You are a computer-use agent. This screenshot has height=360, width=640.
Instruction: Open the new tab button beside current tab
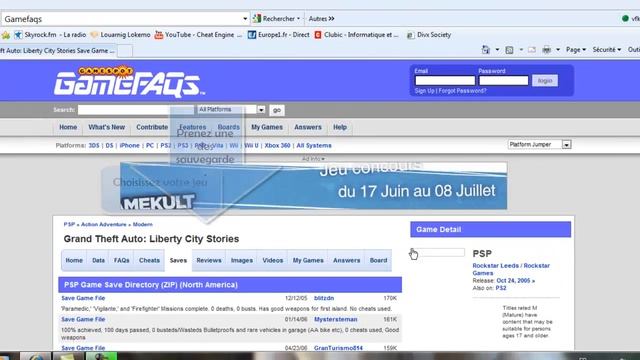point(125,51)
